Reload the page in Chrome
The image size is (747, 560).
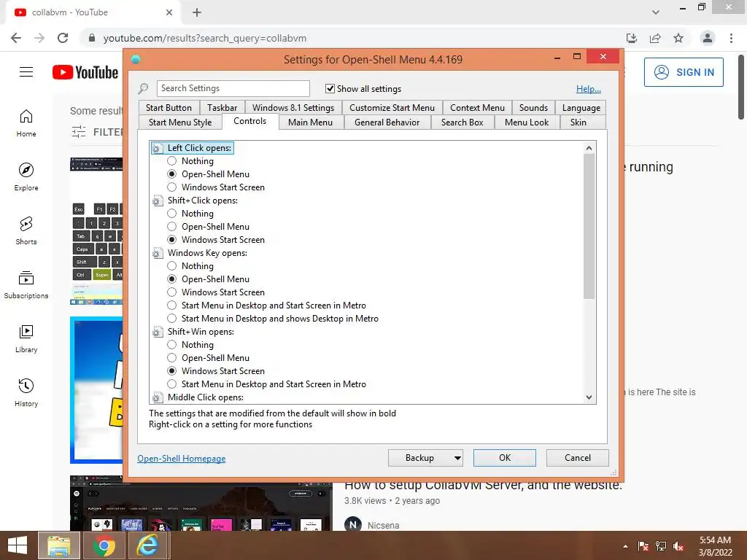click(63, 38)
